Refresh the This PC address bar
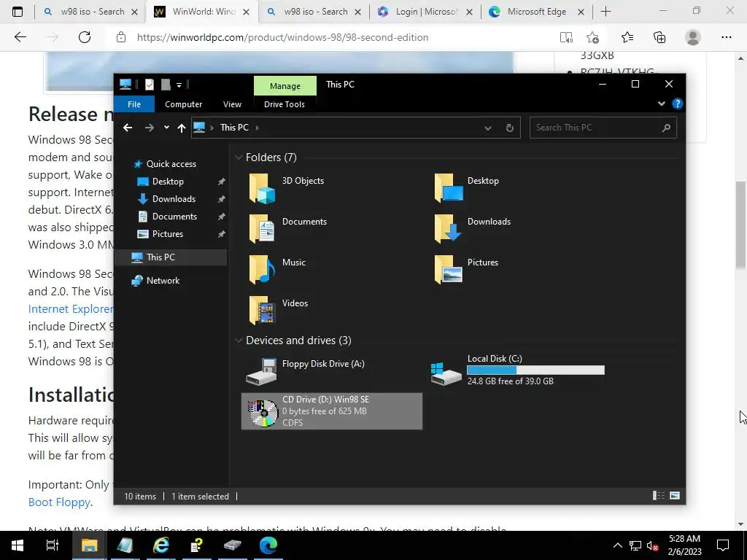The width and height of the screenshot is (747, 560). tap(509, 128)
